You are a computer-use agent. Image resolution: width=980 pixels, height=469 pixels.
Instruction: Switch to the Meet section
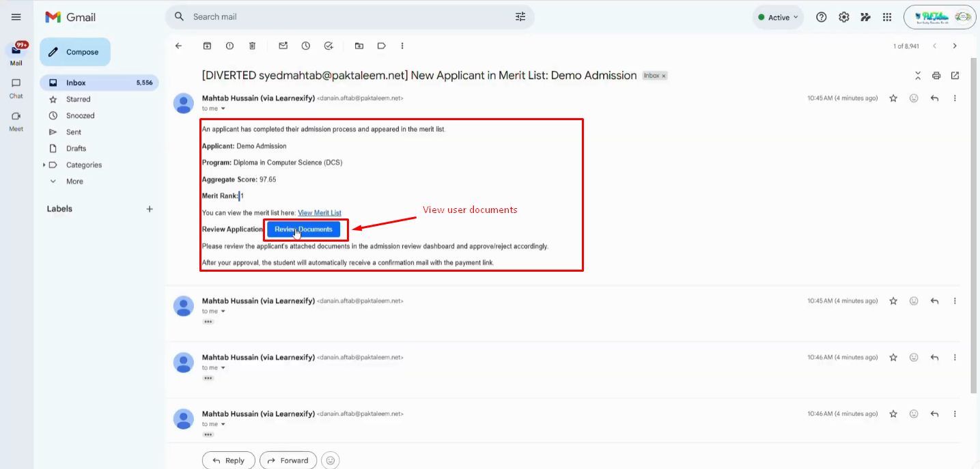[x=16, y=121]
